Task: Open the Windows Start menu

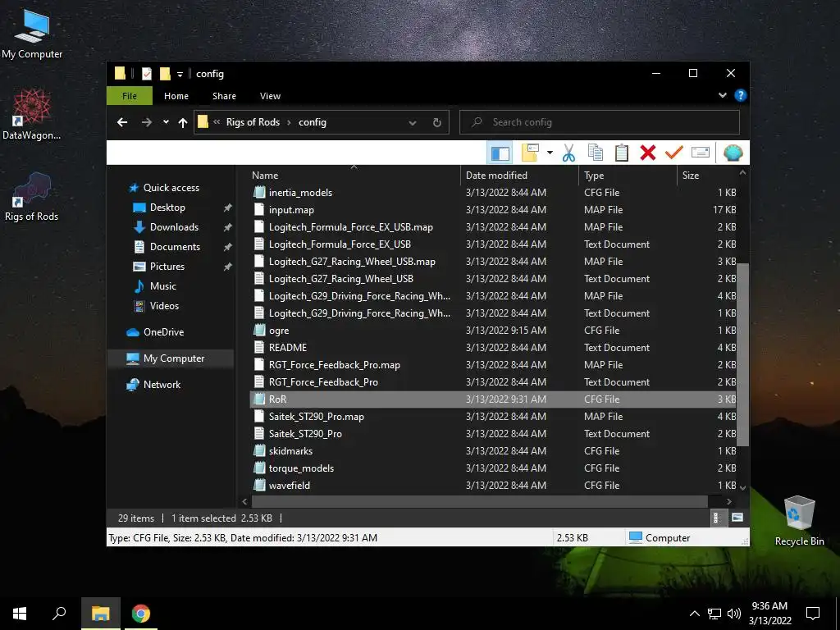Action: 20,614
